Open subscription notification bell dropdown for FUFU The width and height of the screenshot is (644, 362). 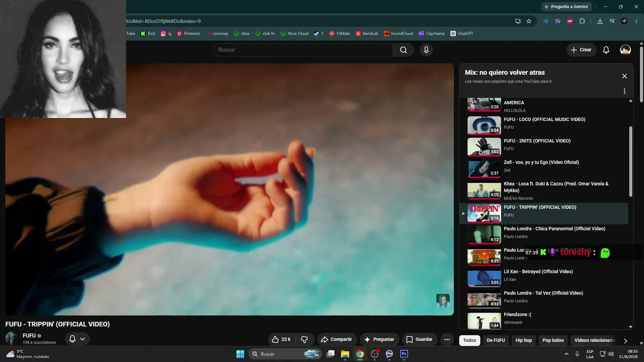[x=77, y=339]
